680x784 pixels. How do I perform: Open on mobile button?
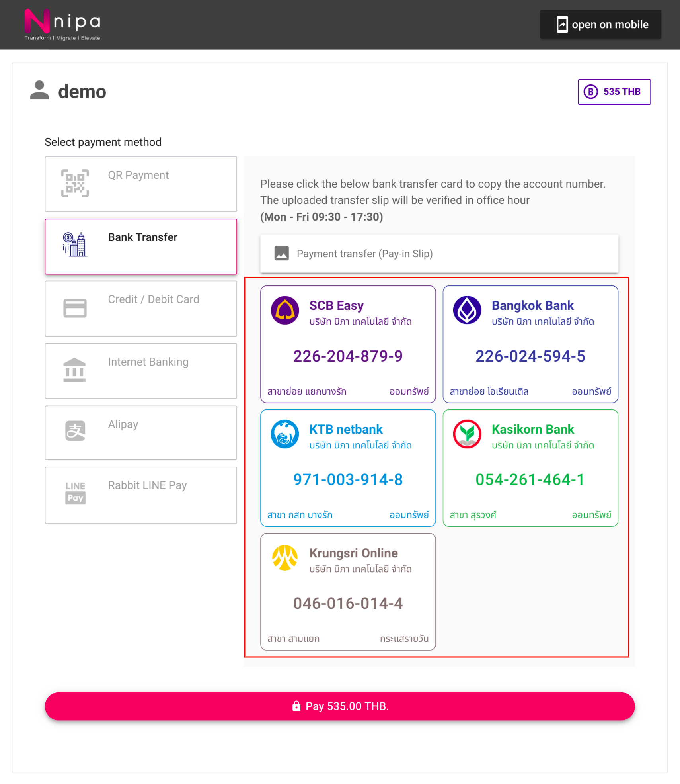tap(600, 25)
